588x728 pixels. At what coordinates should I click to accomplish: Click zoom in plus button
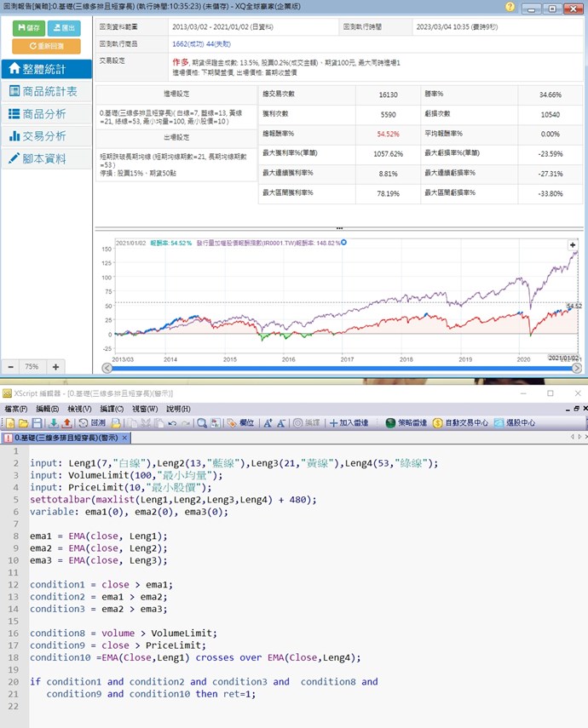click(55, 366)
